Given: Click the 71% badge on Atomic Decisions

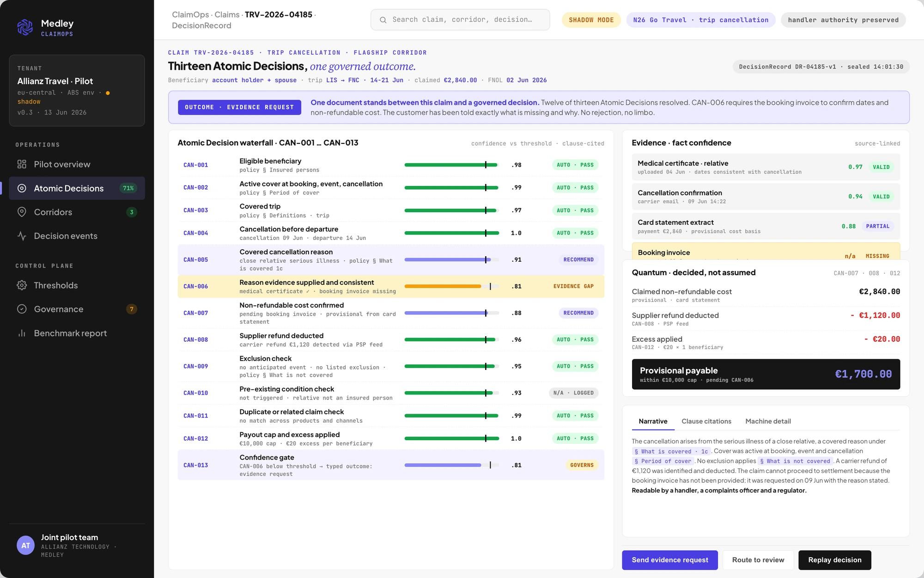Looking at the screenshot, I should 128,188.
